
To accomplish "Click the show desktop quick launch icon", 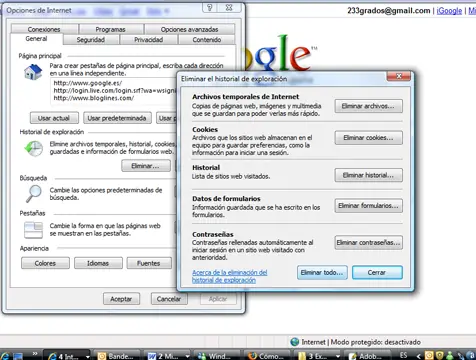I will [x=18, y=356].
